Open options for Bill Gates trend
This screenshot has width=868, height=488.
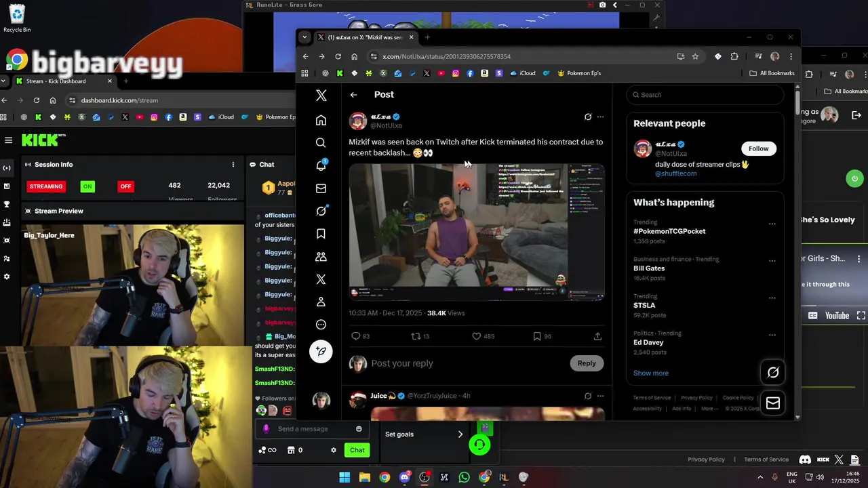point(772,261)
